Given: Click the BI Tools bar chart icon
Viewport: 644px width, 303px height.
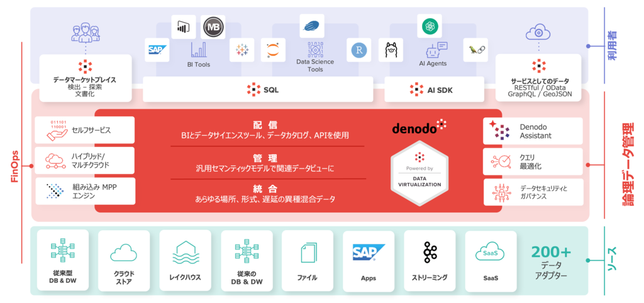Looking at the screenshot, I should (x=198, y=50).
